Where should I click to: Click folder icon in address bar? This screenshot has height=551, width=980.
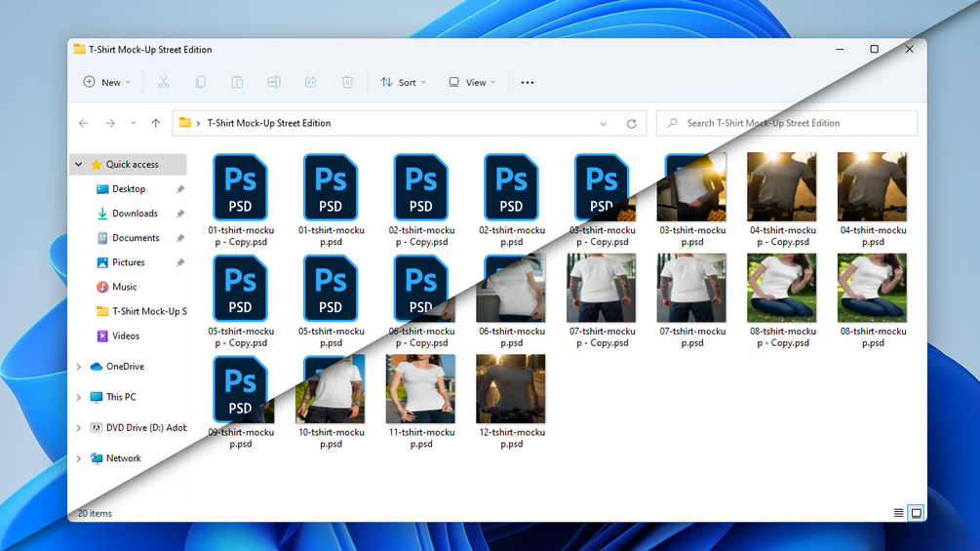[185, 123]
